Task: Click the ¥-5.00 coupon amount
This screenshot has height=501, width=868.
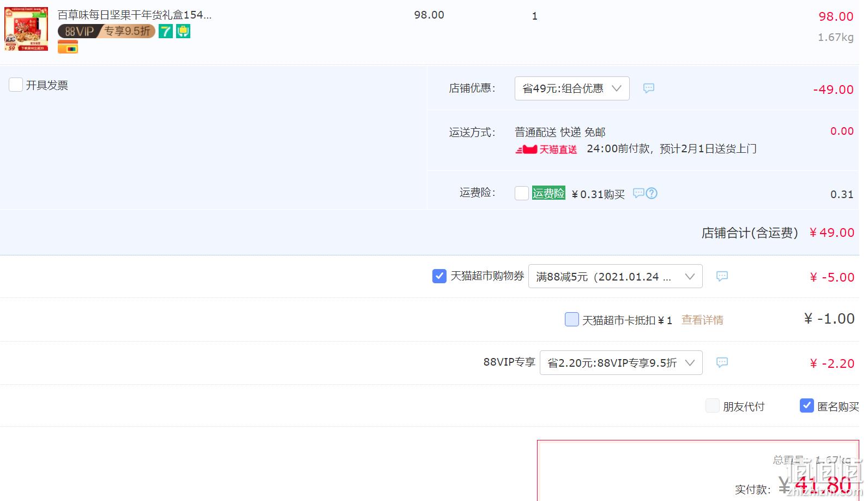Action: tap(832, 277)
